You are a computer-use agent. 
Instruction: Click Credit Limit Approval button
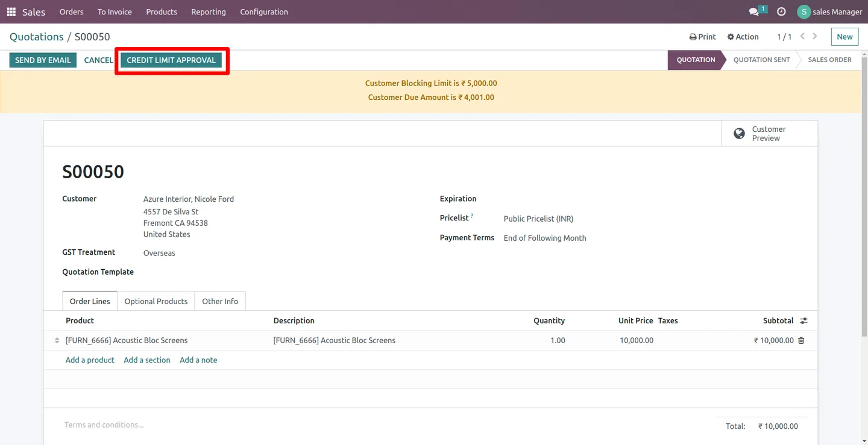tap(171, 60)
